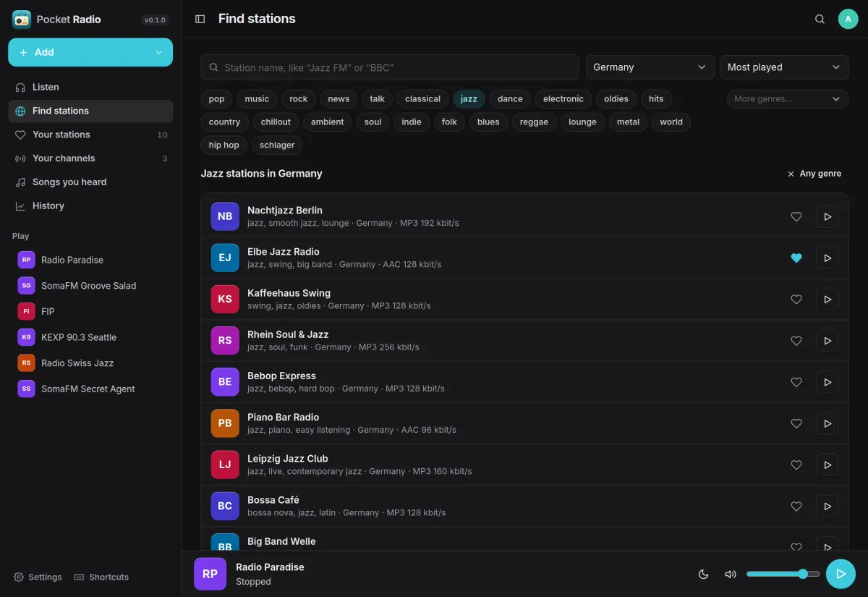
Task: Favorite the Kaffeehaus Swing station
Action: [x=796, y=299]
